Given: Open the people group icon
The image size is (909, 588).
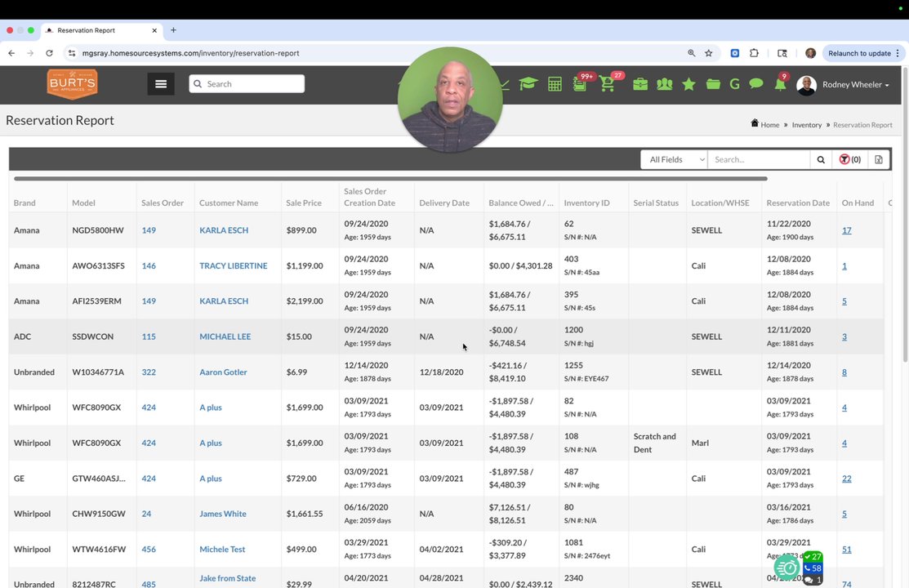Looking at the screenshot, I should (x=664, y=84).
